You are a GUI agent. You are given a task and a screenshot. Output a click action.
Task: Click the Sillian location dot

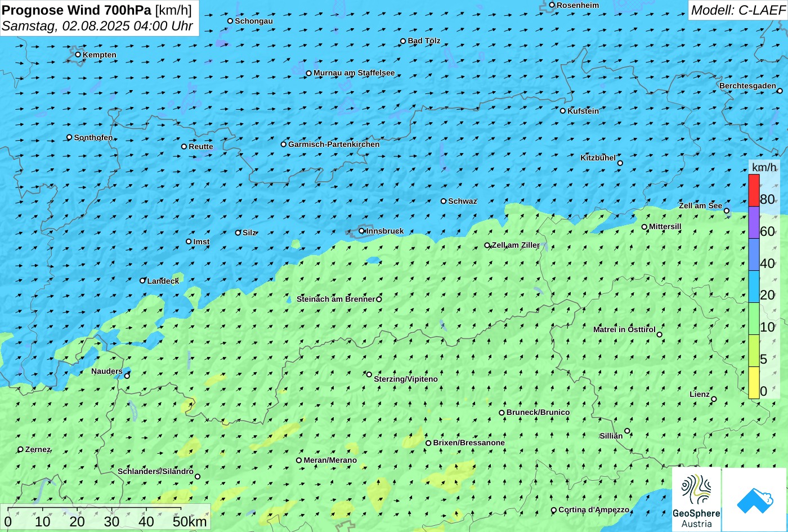point(627,431)
